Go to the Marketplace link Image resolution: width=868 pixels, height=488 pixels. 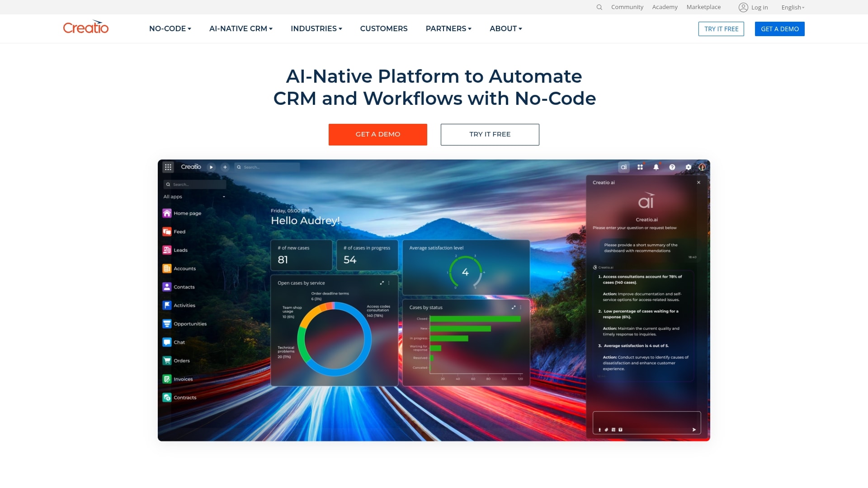point(703,7)
